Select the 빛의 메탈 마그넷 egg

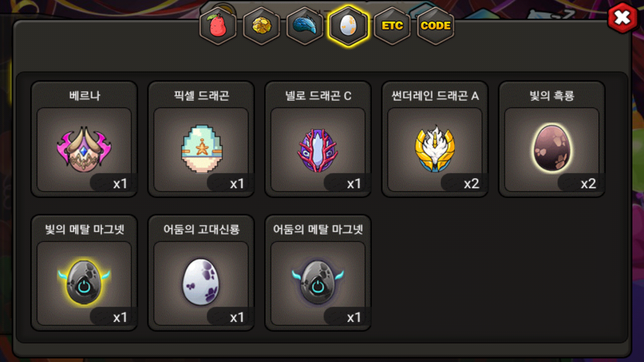84,284
